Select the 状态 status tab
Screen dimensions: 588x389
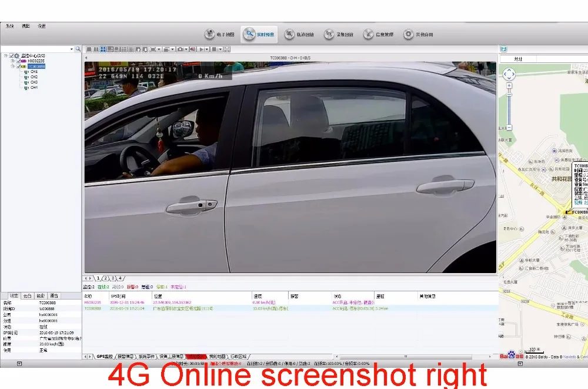click(14, 296)
